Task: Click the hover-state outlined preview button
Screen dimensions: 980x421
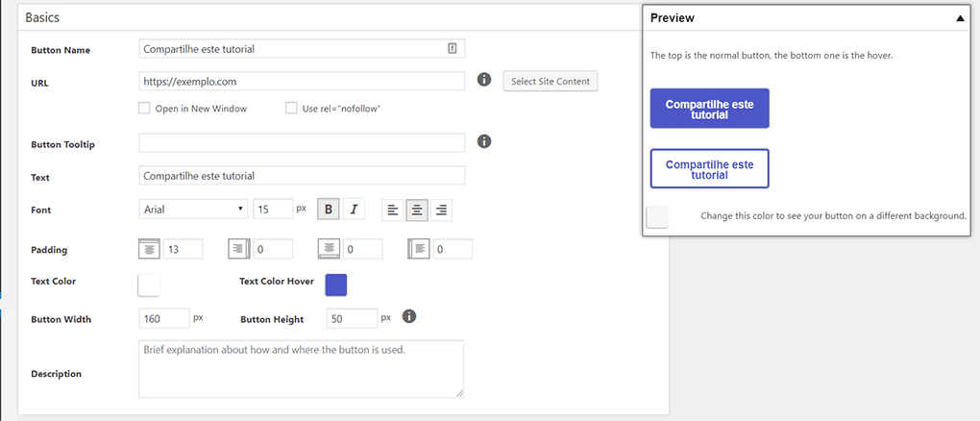Action: (x=709, y=168)
